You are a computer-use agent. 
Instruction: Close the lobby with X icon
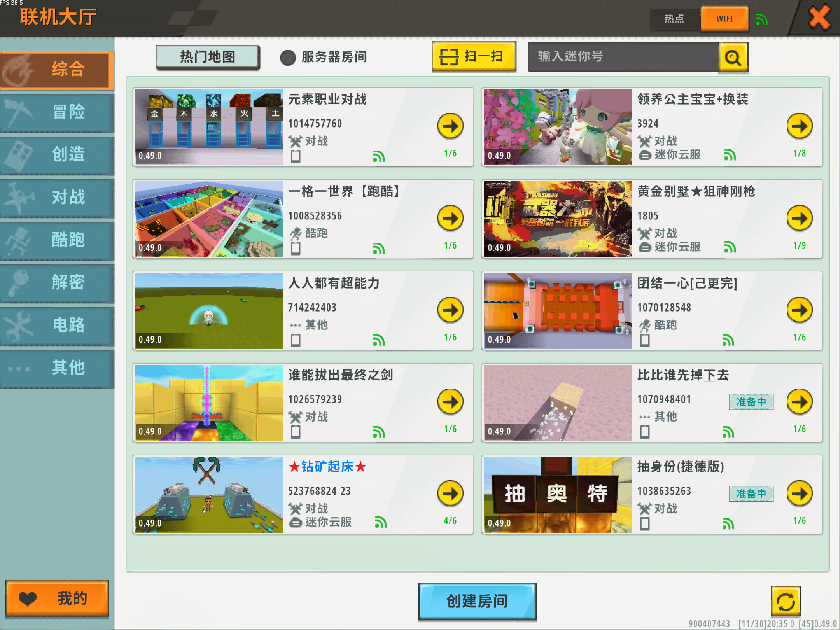click(820, 18)
